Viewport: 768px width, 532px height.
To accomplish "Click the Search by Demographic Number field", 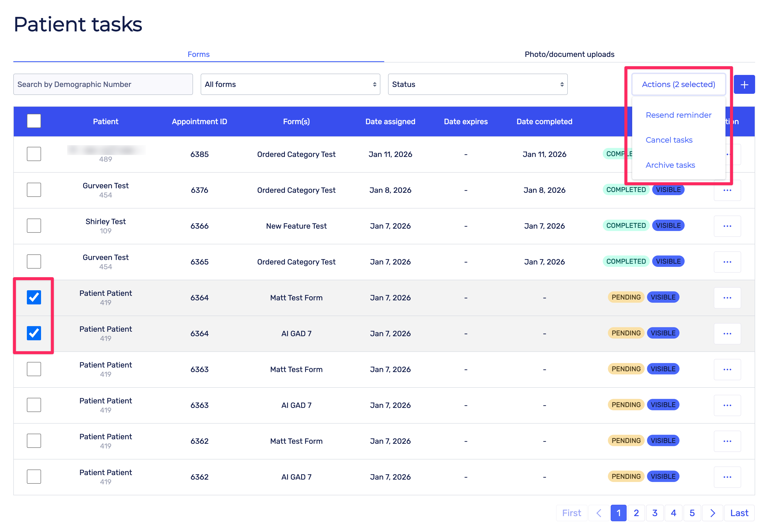I will 103,84.
